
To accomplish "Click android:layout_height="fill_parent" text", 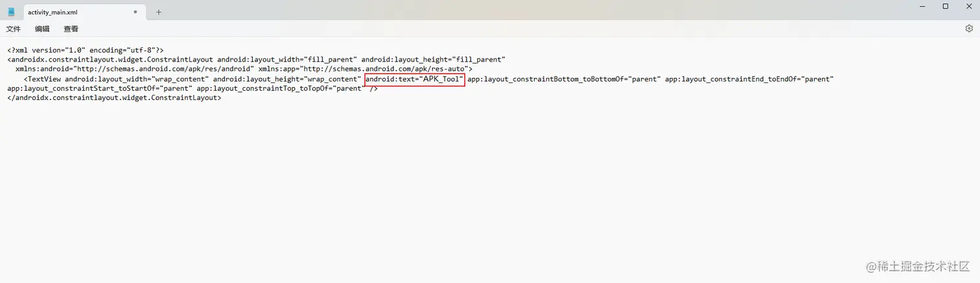I will (x=433, y=60).
